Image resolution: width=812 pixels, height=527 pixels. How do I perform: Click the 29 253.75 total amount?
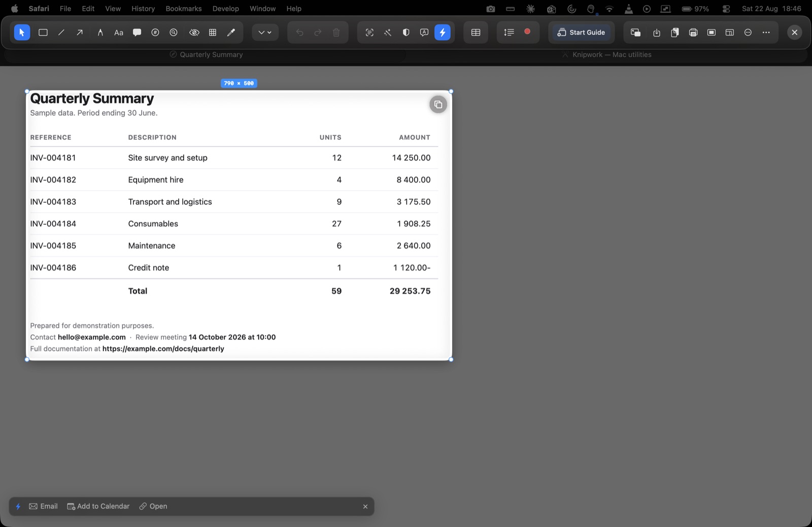(x=410, y=291)
